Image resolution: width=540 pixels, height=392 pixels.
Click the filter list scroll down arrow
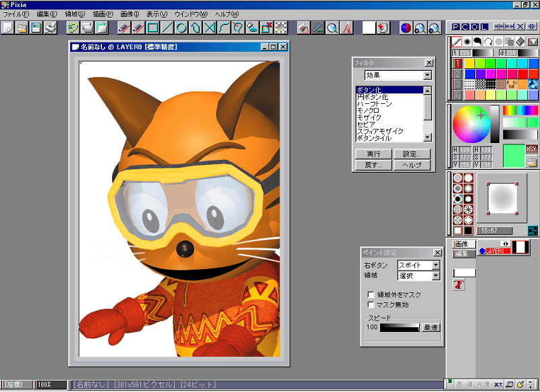coord(427,138)
